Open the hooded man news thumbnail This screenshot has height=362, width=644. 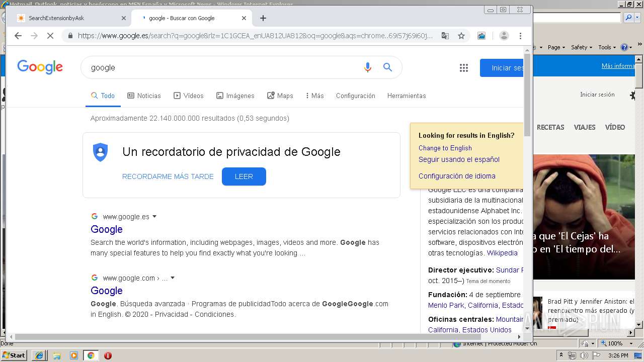584,217
